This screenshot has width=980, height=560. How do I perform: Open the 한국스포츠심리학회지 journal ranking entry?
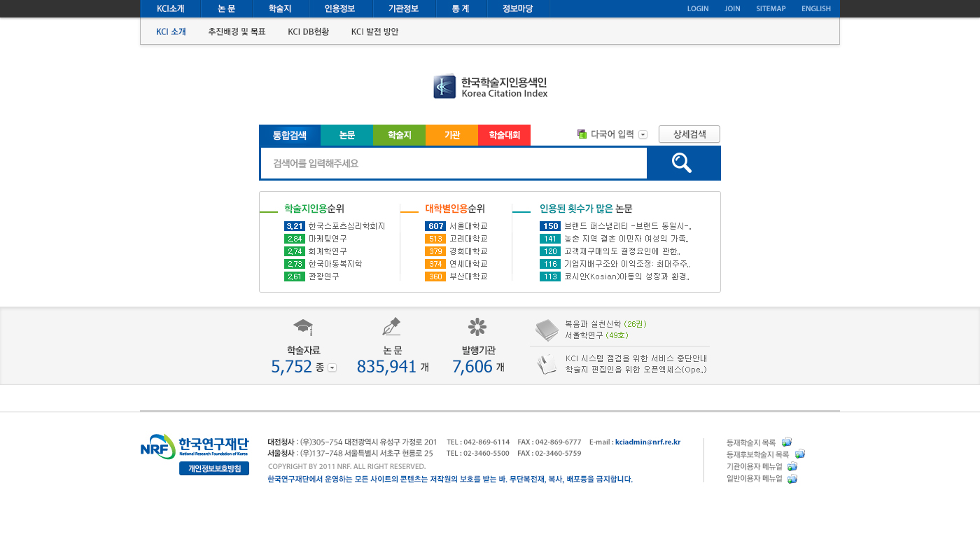point(347,226)
